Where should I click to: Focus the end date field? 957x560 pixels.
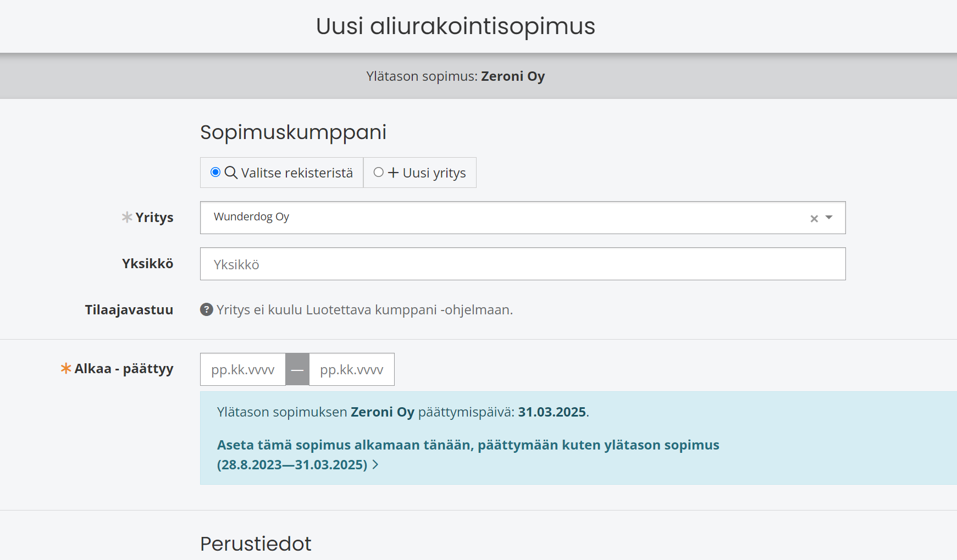[352, 369]
